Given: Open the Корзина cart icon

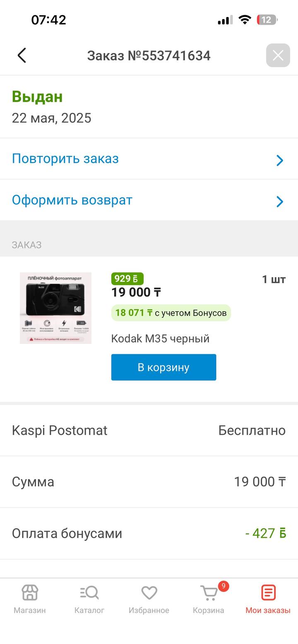Looking at the screenshot, I should pyautogui.click(x=208, y=594).
